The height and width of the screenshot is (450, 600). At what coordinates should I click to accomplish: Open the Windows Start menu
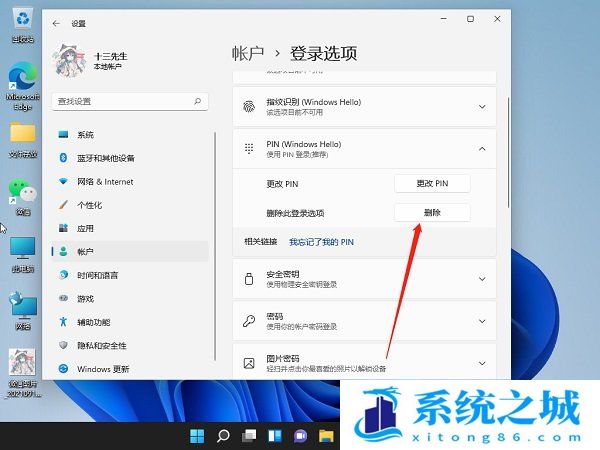[x=197, y=436]
